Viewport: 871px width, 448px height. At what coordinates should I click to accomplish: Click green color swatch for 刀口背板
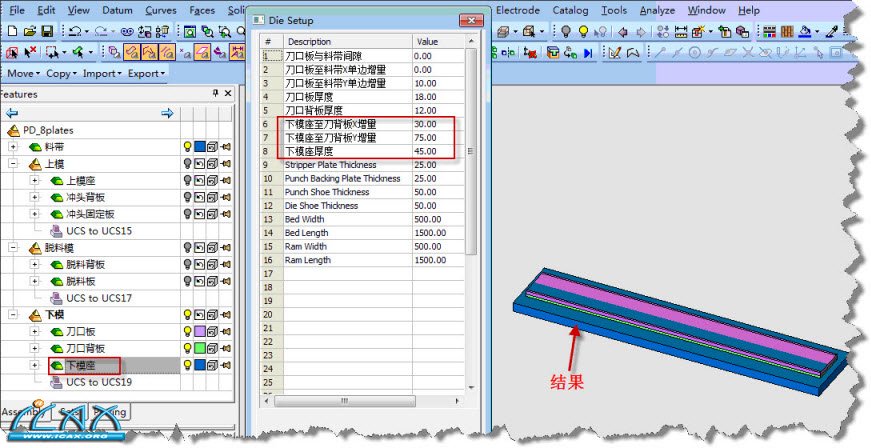(199, 348)
